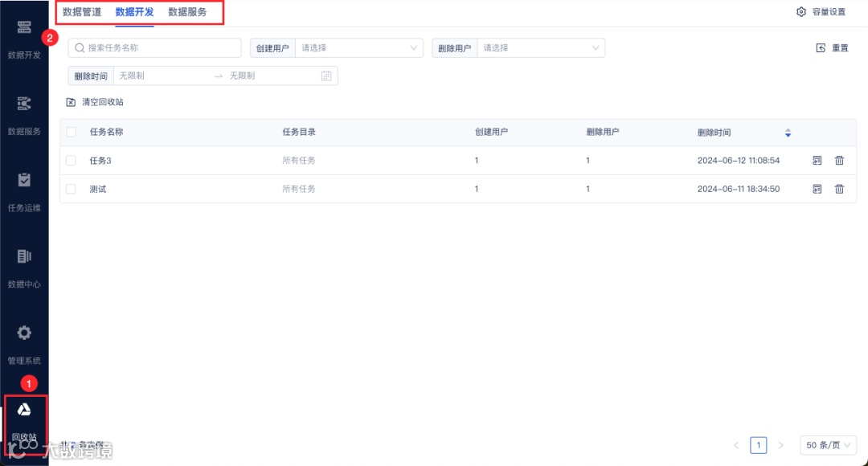868x466 pixels.
Task: Click the calendar icon in 删除时间
Action: (326, 76)
